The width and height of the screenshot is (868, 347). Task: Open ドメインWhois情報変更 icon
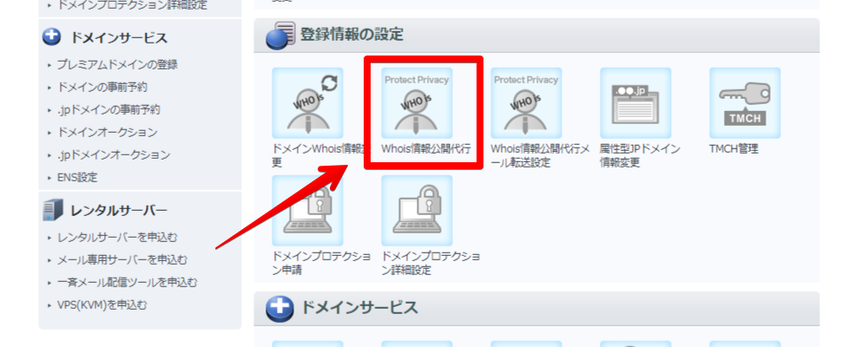click(x=307, y=103)
